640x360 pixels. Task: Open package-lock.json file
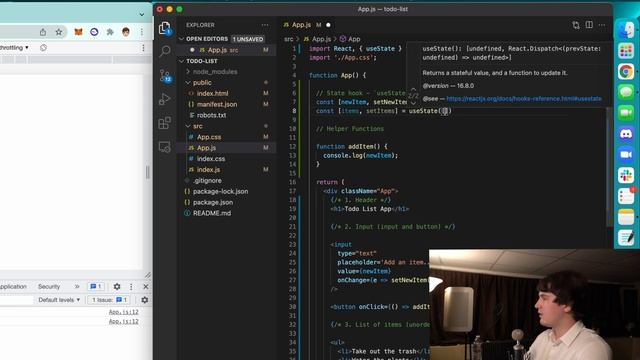pyautogui.click(x=220, y=191)
